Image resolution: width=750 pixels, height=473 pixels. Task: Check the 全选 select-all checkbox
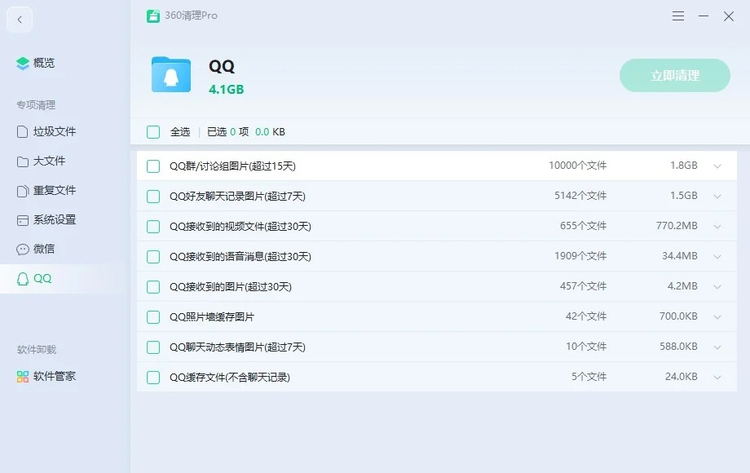153,132
